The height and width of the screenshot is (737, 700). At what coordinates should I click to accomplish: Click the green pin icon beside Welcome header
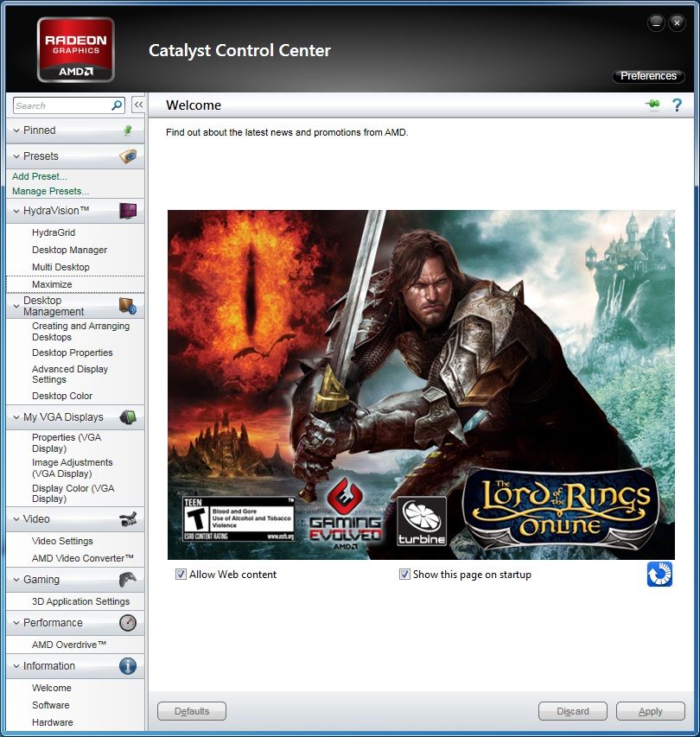click(652, 105)
